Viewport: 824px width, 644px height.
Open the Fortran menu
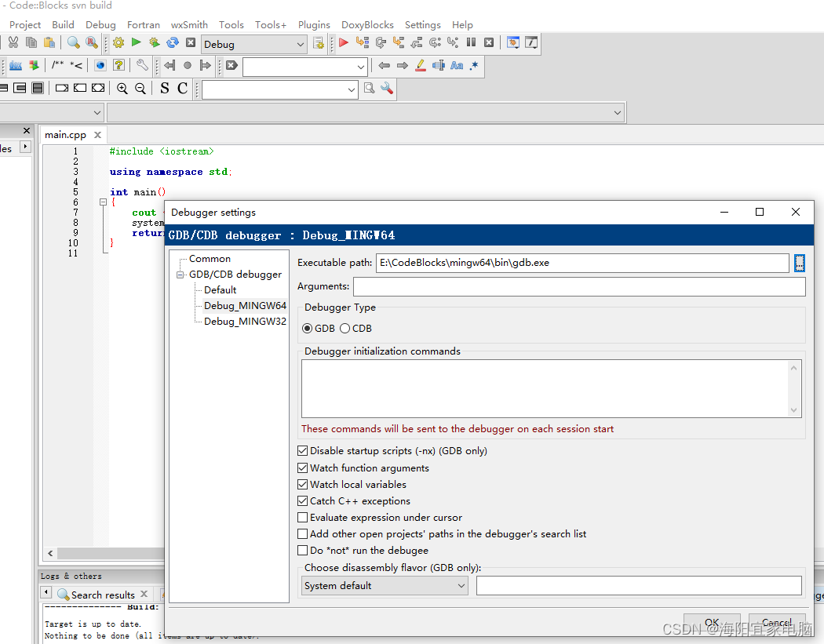[144, 24]
